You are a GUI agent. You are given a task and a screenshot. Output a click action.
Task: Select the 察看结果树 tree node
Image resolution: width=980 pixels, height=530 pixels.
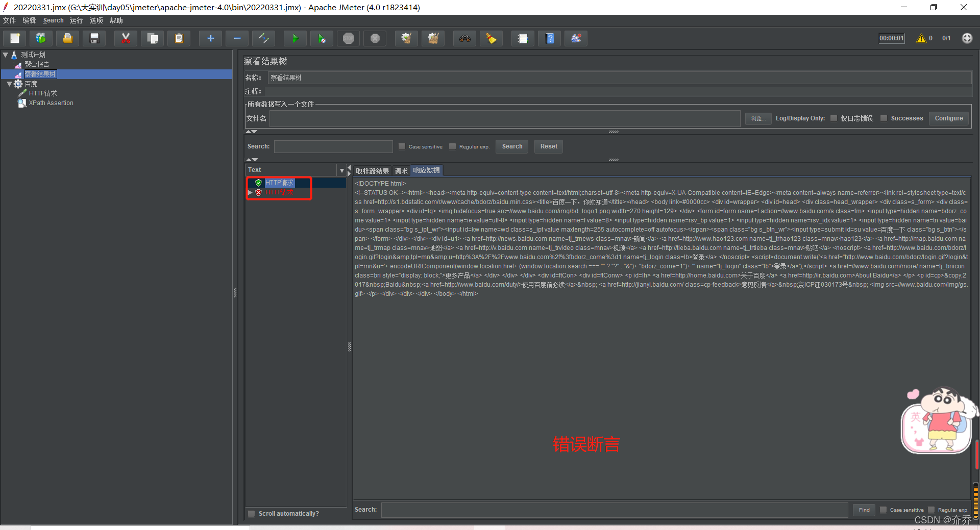point(40,74)
